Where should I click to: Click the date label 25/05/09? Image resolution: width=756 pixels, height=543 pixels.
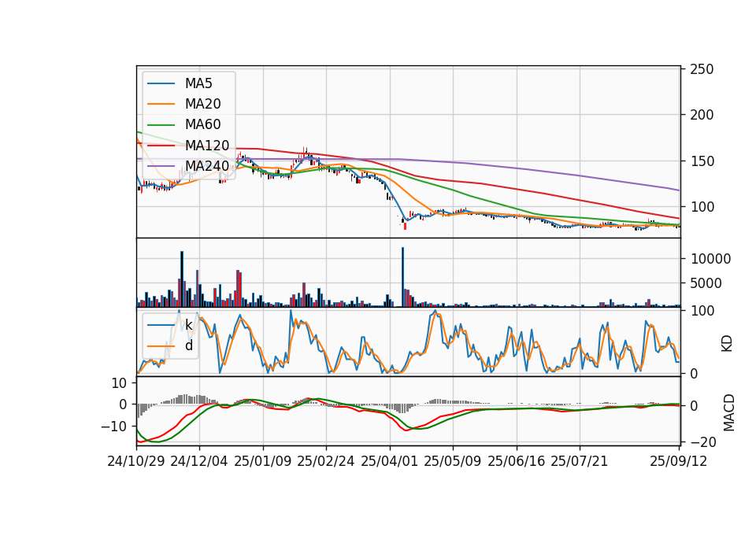(x=453, y=461)
